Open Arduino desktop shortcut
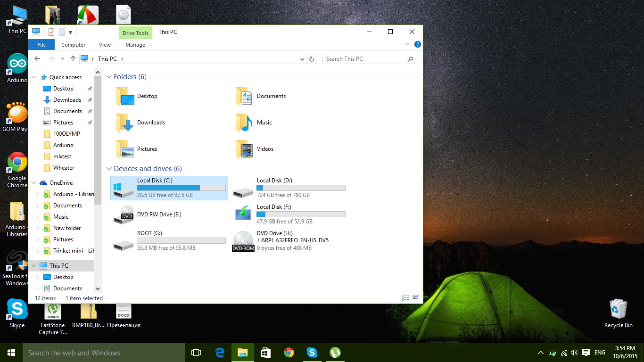The width and height of the screenshot is (644, 362). pyautogui.click(x=17, y=68)
